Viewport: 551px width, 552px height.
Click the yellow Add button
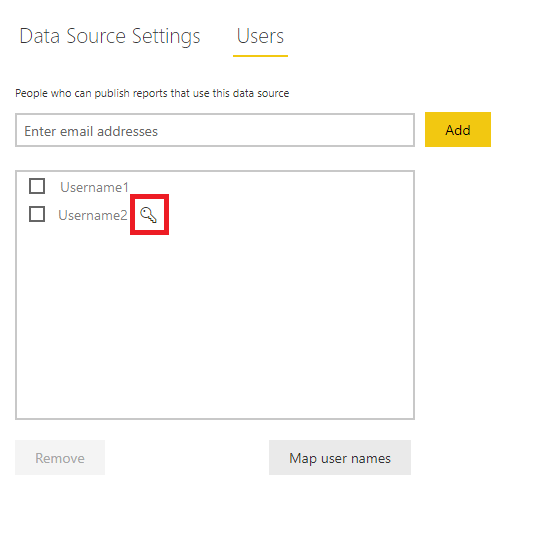458,130
